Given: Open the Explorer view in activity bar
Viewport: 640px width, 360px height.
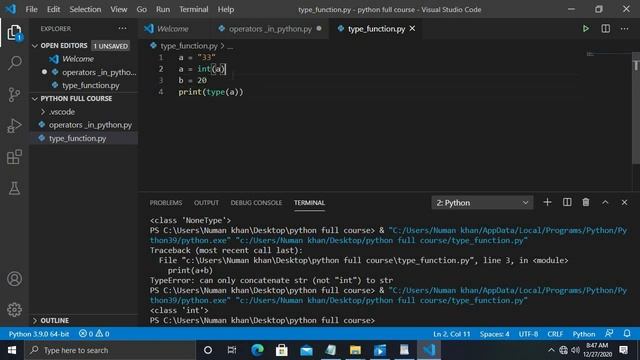Looking at the screenshot, I should 14,32.
